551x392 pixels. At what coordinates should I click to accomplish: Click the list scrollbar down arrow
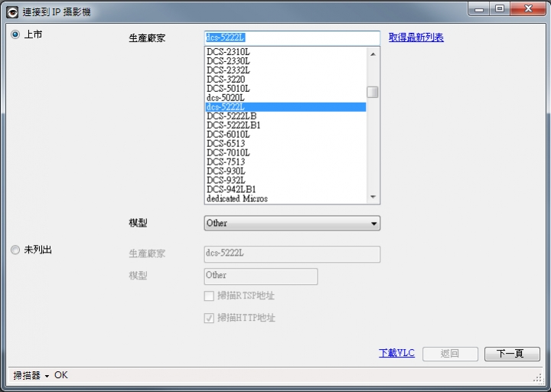373,197
